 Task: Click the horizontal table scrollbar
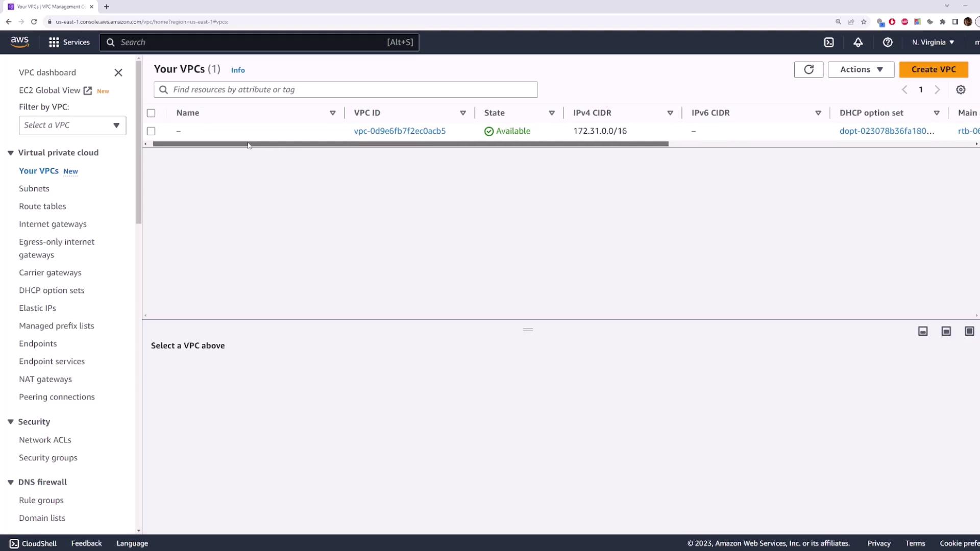tap(410, 144)
